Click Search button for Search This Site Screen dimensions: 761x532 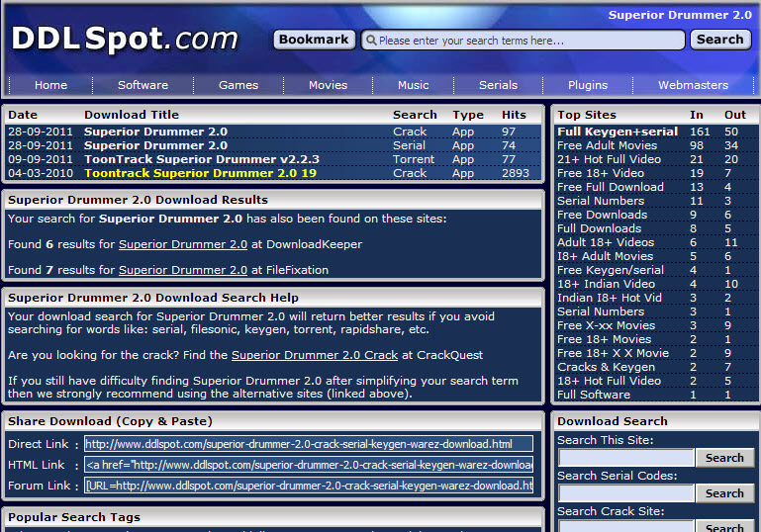(x=724, y=457)
